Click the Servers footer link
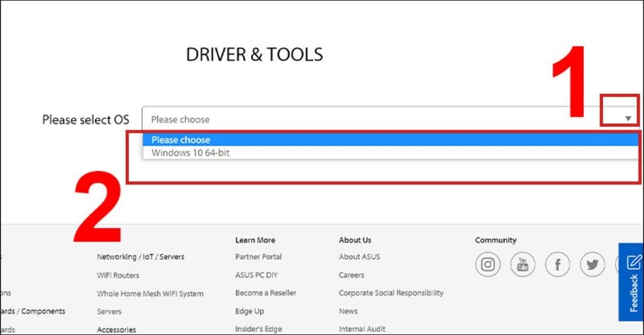644x335 pixels. [x=109, y=312]
